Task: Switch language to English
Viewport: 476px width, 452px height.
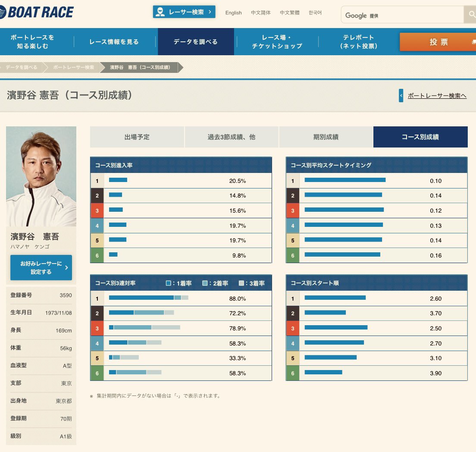Action: point(233,13)
